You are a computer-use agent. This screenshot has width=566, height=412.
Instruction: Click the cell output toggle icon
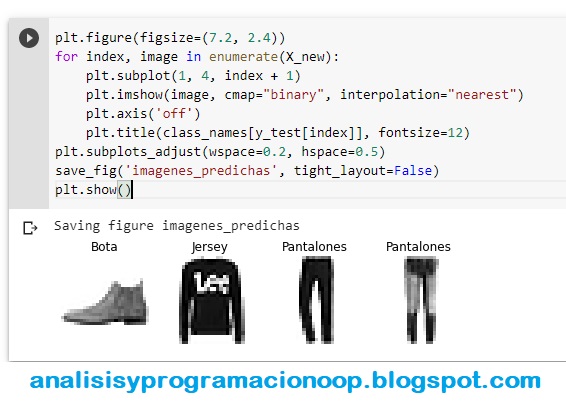click(x=30, y=228)
